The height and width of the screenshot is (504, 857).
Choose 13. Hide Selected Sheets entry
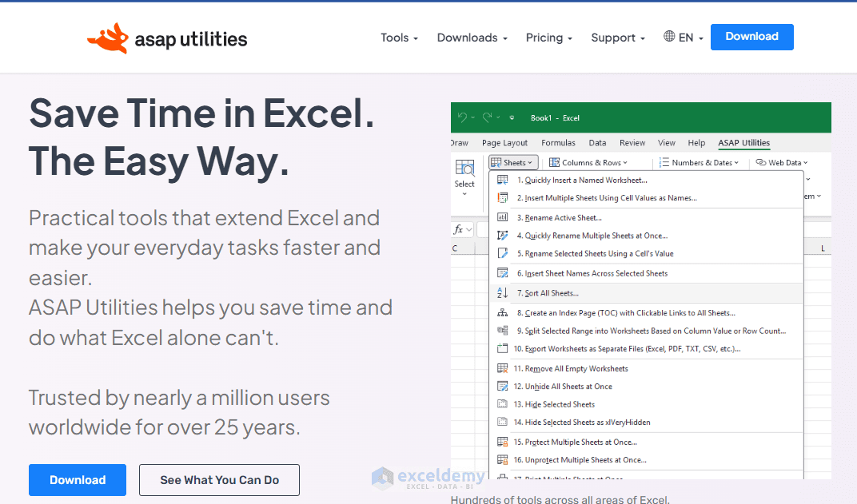(x=647, y=404)
